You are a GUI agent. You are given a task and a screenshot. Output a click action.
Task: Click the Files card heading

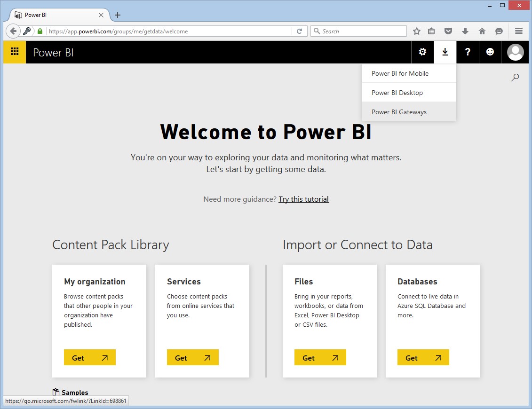(x=304, y=282)
